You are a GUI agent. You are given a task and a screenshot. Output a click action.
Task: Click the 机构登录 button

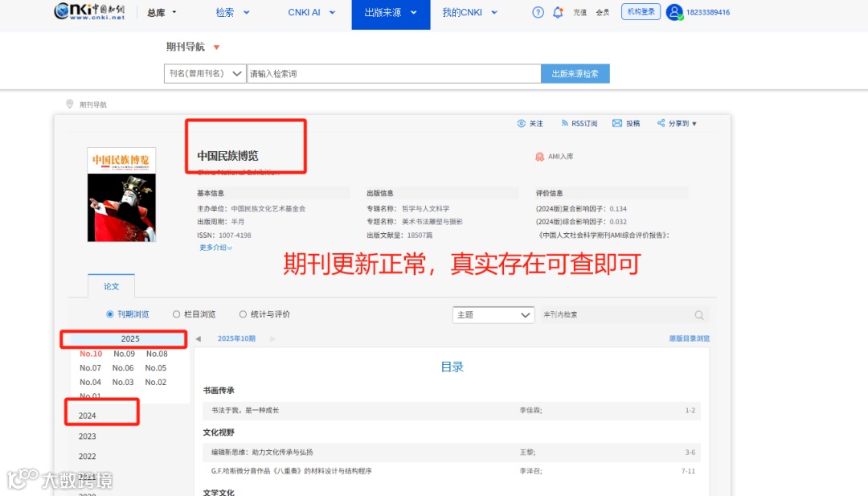coord(641,11)
